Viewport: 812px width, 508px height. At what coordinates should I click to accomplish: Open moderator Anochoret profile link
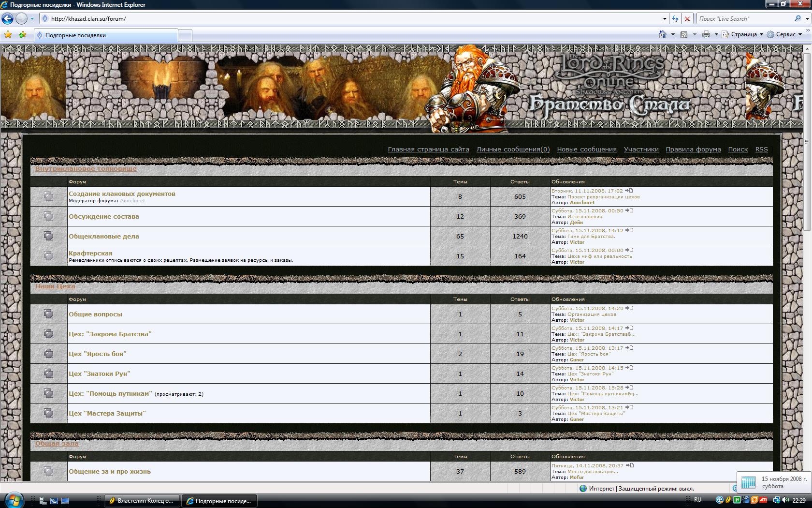coord(132,201)
